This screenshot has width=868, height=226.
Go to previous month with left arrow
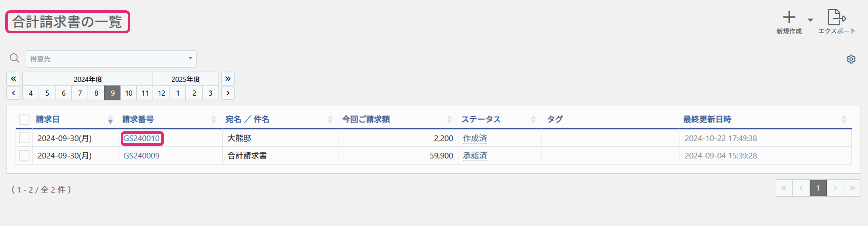13,93
